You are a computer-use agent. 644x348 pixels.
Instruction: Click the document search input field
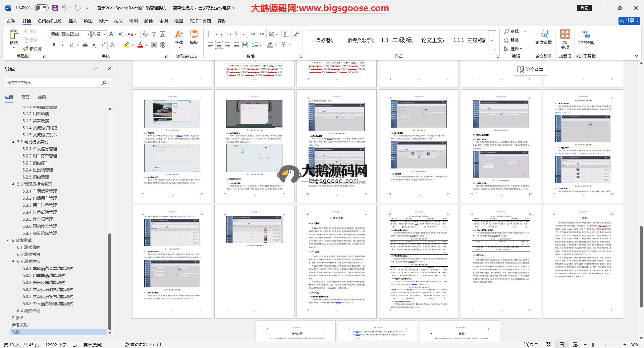pyautogui.click(x=54, y=83)
